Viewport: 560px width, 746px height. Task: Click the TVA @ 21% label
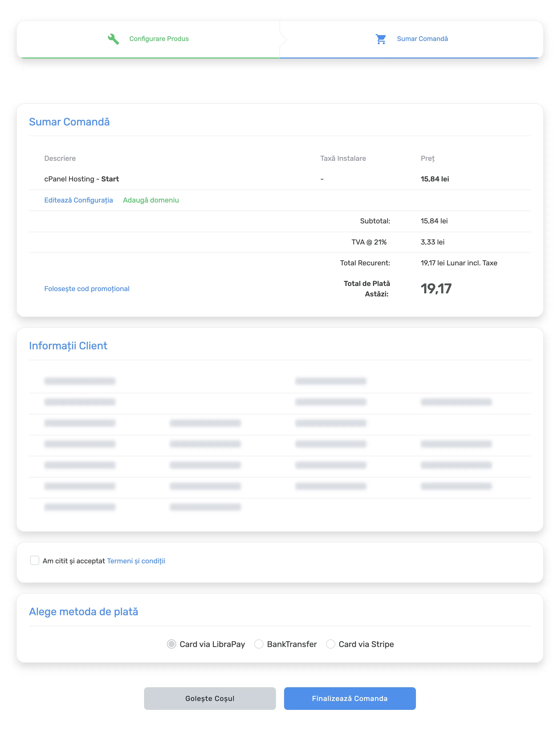369,242
